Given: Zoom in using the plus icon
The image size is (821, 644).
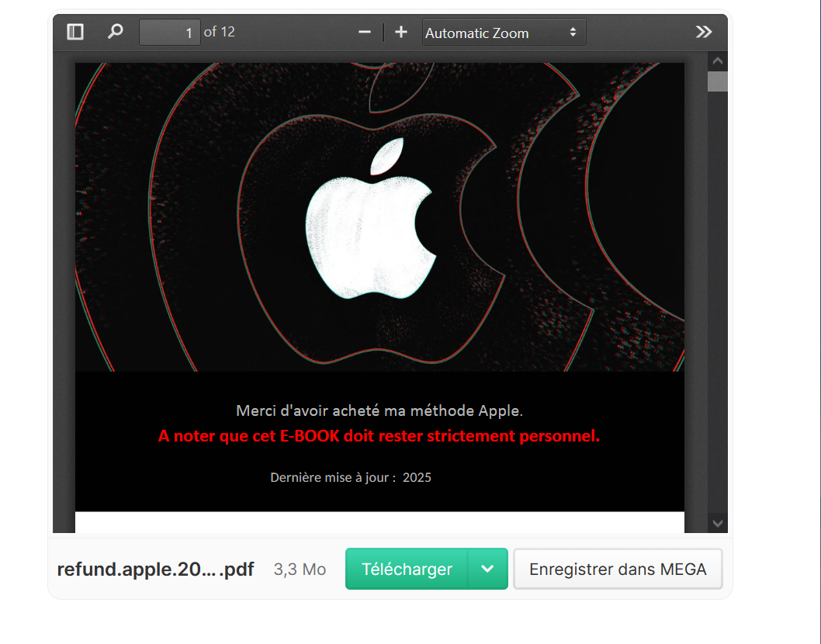Looking at the screenshot, I should (401, 32).
